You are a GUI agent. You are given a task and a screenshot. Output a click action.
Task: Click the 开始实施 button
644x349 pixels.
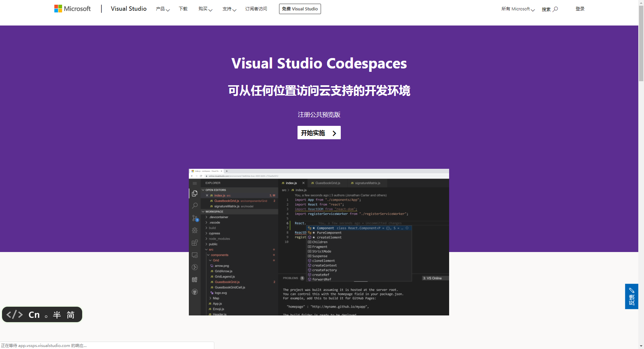319,133
